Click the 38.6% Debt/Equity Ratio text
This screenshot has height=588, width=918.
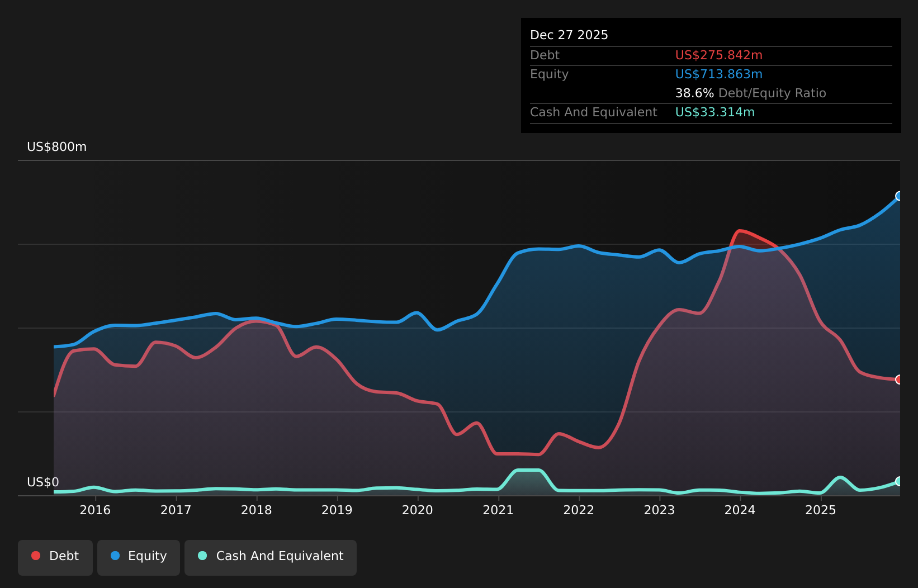751,93
